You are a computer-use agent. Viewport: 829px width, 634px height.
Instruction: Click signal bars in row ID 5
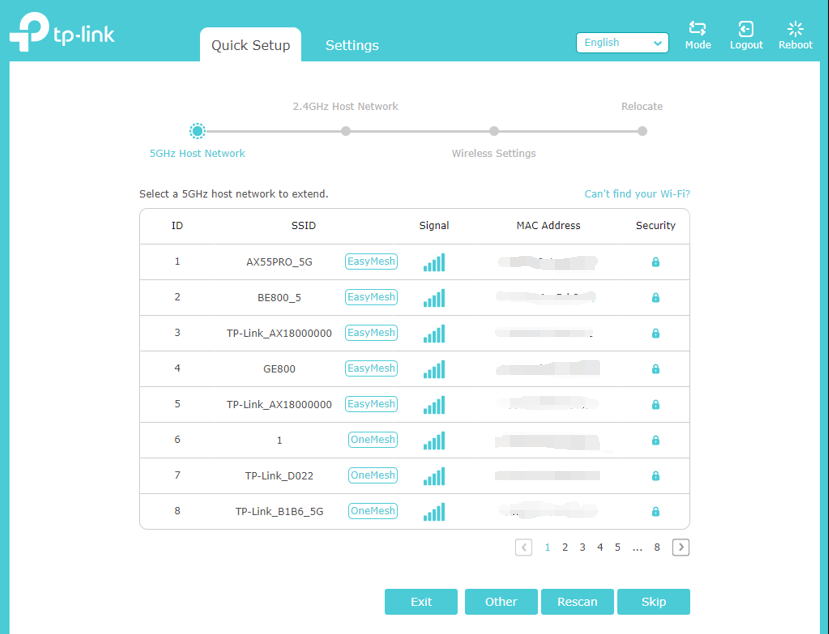434,405
